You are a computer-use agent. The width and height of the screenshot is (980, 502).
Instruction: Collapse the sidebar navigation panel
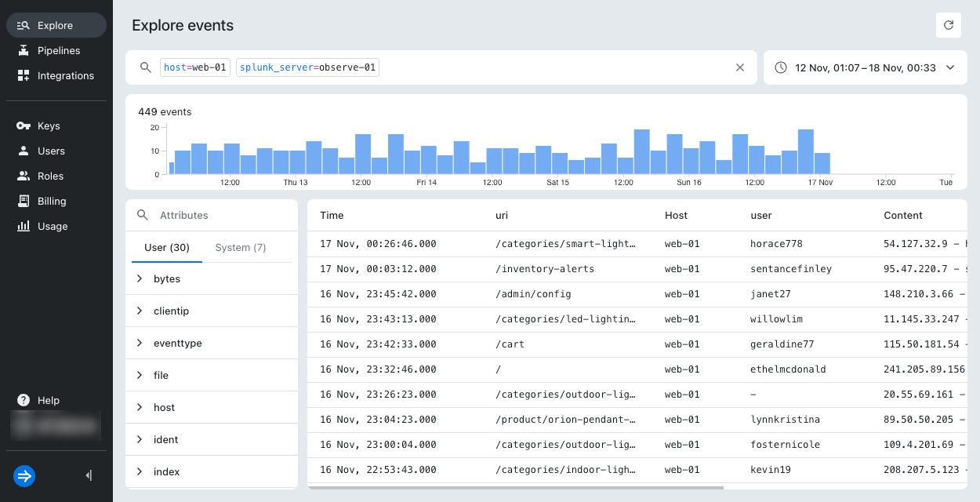point(89,475)
